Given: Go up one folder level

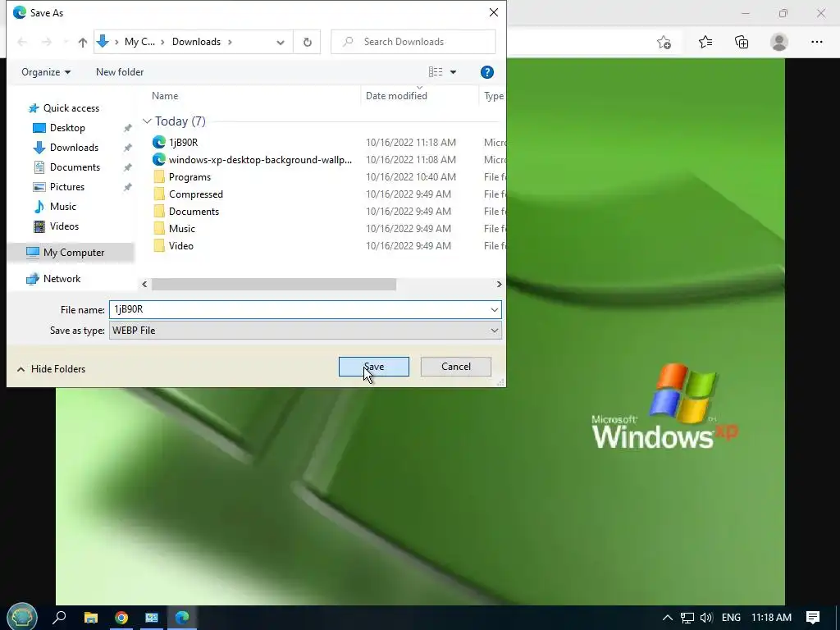Looking at the screenshot, I should (83, 42).
